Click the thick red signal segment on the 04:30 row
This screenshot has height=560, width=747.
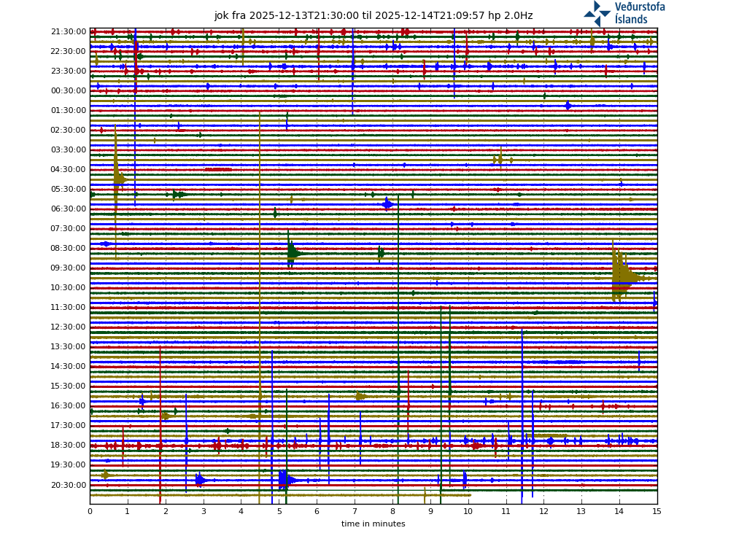(218, 169)
